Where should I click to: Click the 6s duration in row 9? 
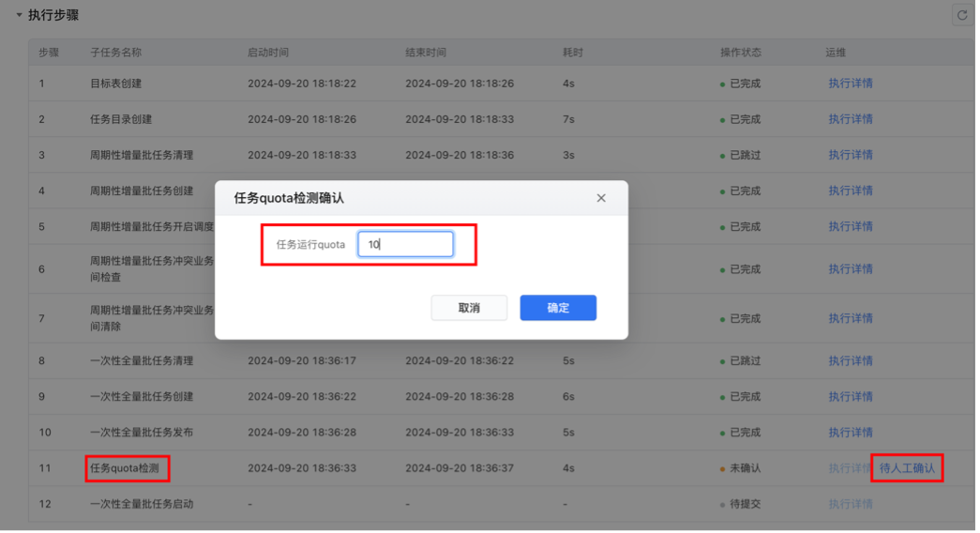point(570,398)
